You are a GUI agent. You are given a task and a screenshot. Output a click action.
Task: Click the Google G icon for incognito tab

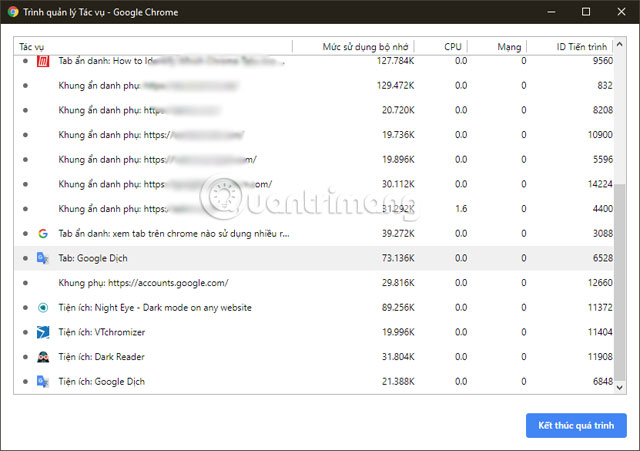pos(43,233)
